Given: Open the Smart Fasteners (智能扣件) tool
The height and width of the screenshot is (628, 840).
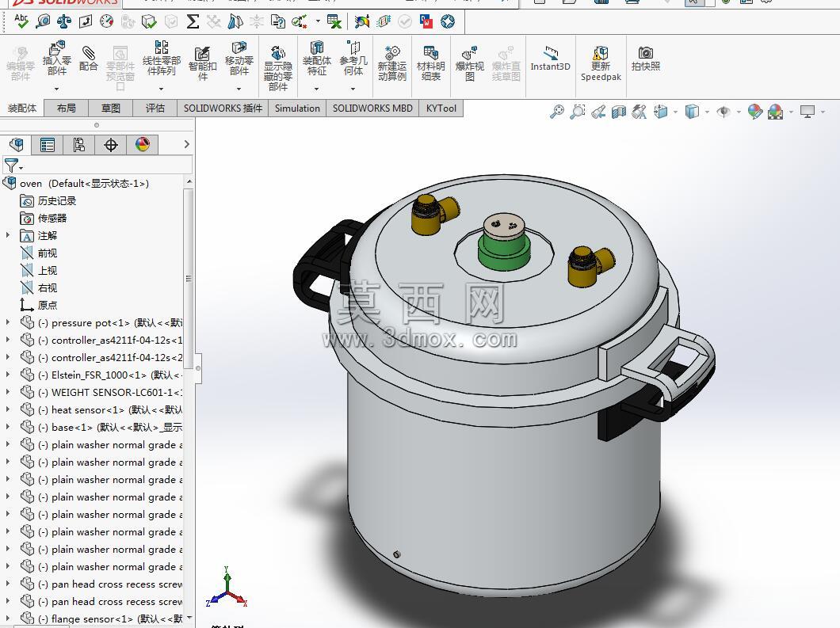Looking at the screenshot, I should [x=203, y=63].
